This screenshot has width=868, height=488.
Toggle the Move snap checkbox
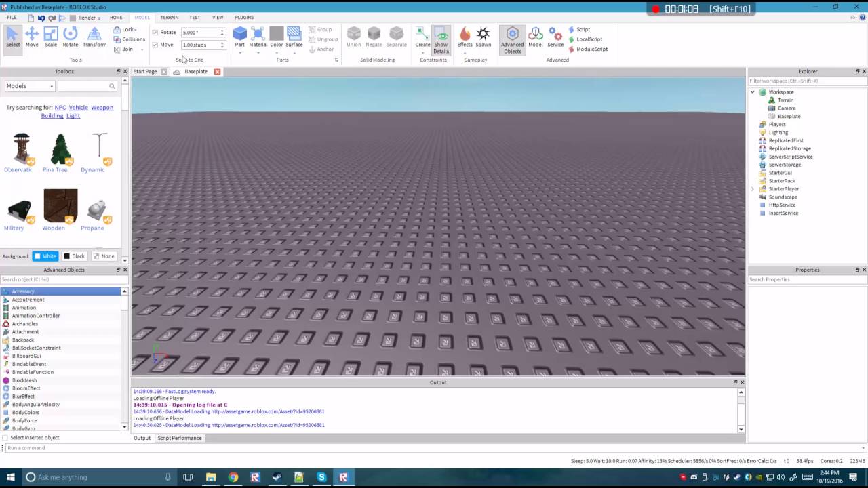155,45
